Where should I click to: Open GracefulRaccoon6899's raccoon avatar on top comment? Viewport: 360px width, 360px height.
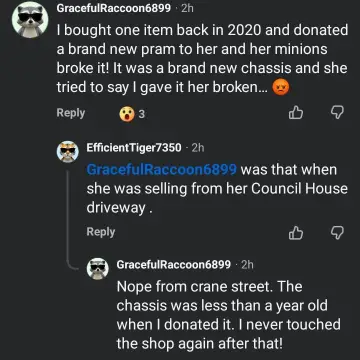pyautogui.click(x=30, y=20)
